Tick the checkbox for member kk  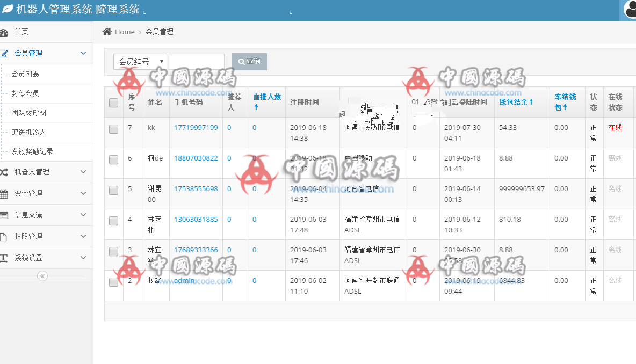[x=113, y=129]
